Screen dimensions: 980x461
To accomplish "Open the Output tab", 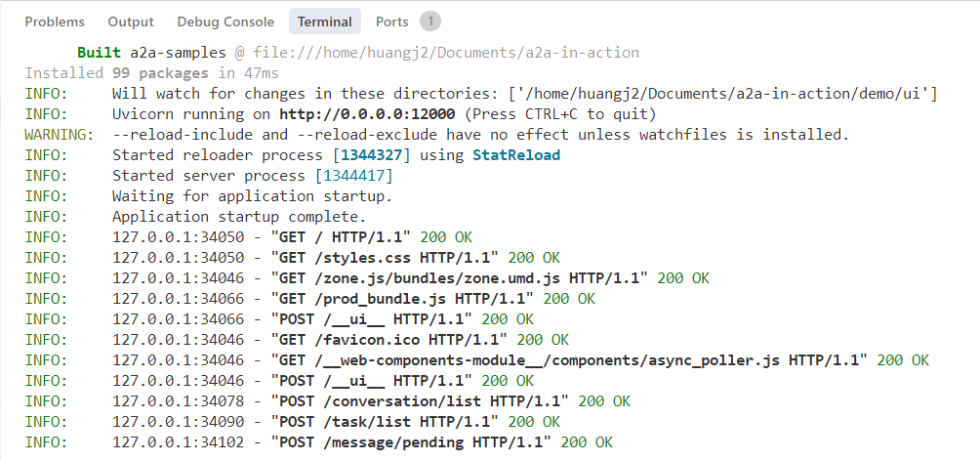I will (131, 21).
